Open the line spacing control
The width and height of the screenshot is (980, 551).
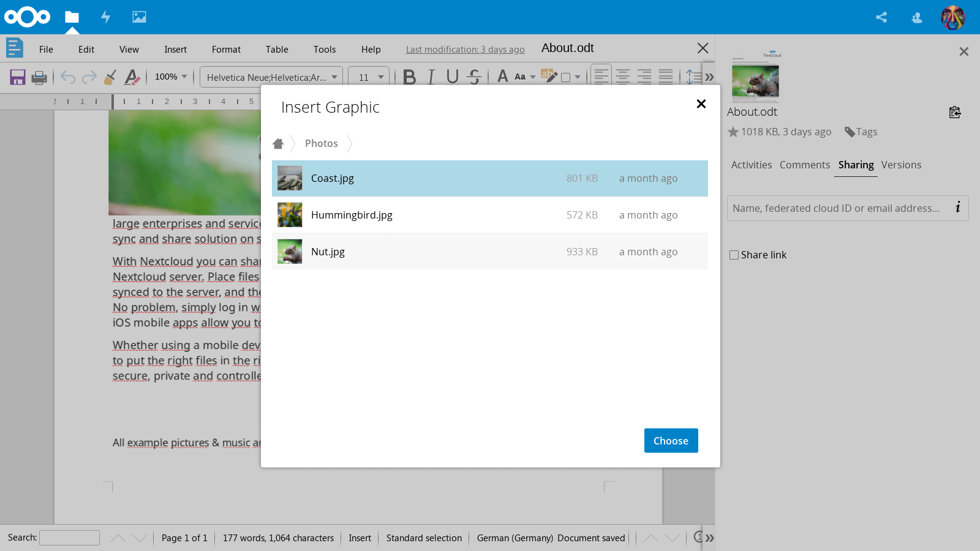[693, 77]
